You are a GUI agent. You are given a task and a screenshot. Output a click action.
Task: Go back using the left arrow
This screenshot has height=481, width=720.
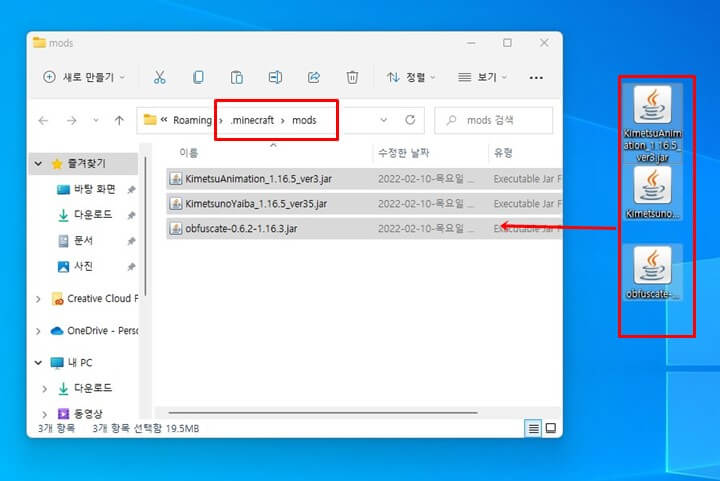click(x=43, y=120)
